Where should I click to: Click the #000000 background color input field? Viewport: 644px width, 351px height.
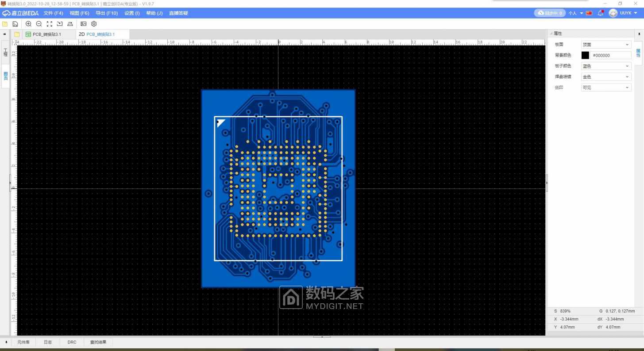[610, 55]
